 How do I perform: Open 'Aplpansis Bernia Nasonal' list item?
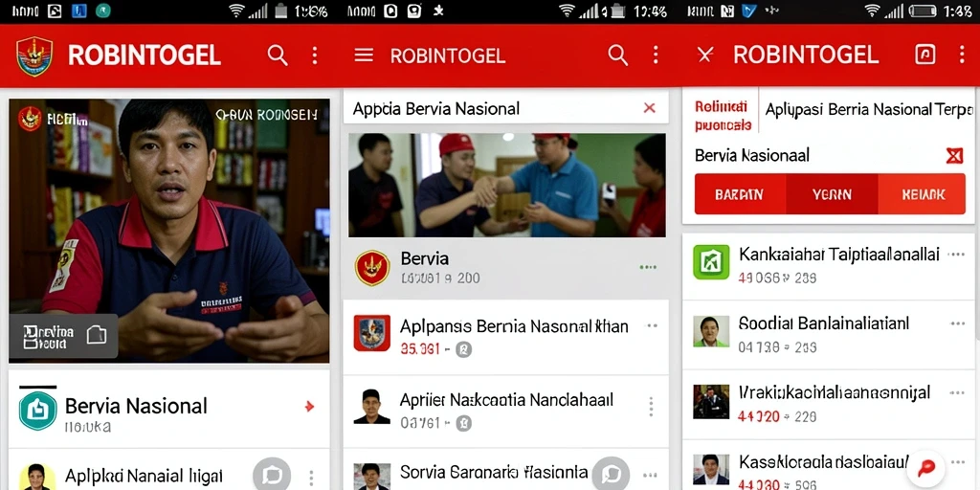[x=505, y=337]
